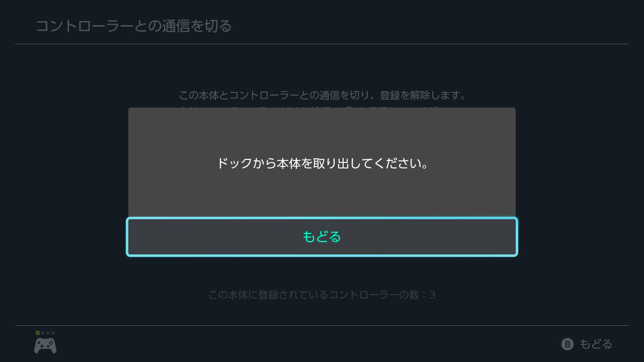The height and width of the screenshot is (362, 644).
Task: Click the circular B button icon
Action: (568, 344)
